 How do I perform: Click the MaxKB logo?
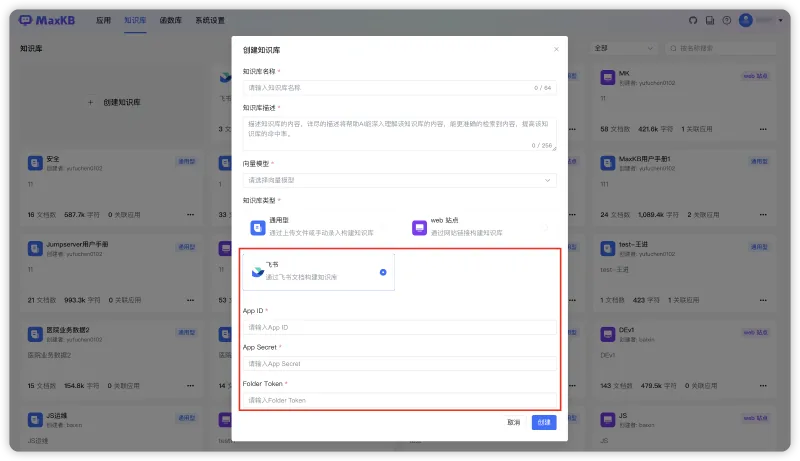pos(46,20)
